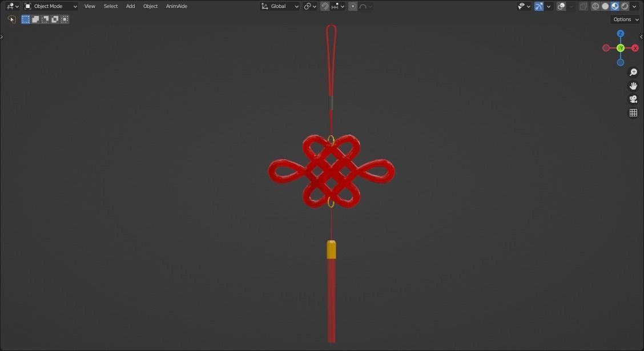Toggle perspective/orthographic grid icon
This screenshot has width=644, height=351.
point(633,112)
